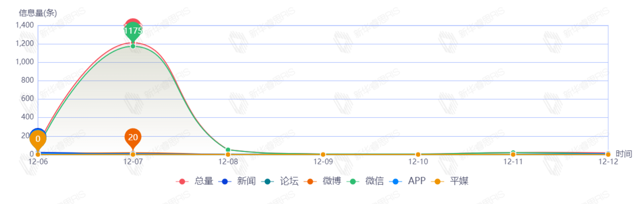This screenshot has height=204, width=644.
Task: Click the data point at 12-09
Action: (323, 155)
